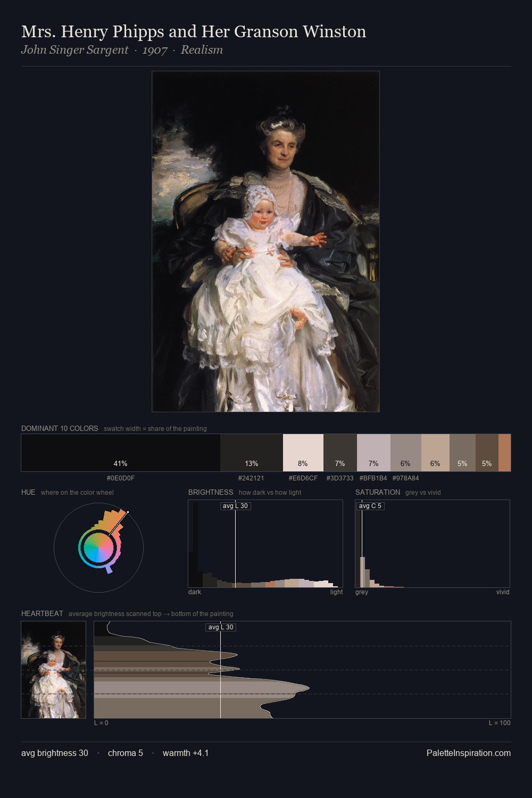Click the avg brightness 30 footer stat
The width and height of the screenshot is (532, 798).
[55, 753]
